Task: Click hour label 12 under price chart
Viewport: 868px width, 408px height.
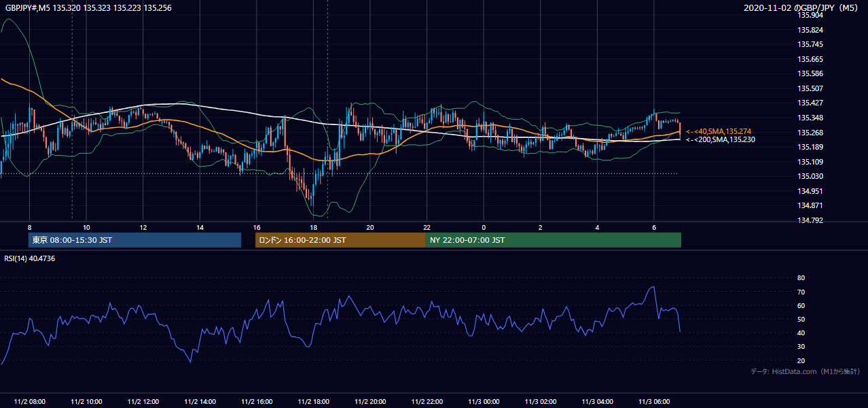Action: (143, 227)
